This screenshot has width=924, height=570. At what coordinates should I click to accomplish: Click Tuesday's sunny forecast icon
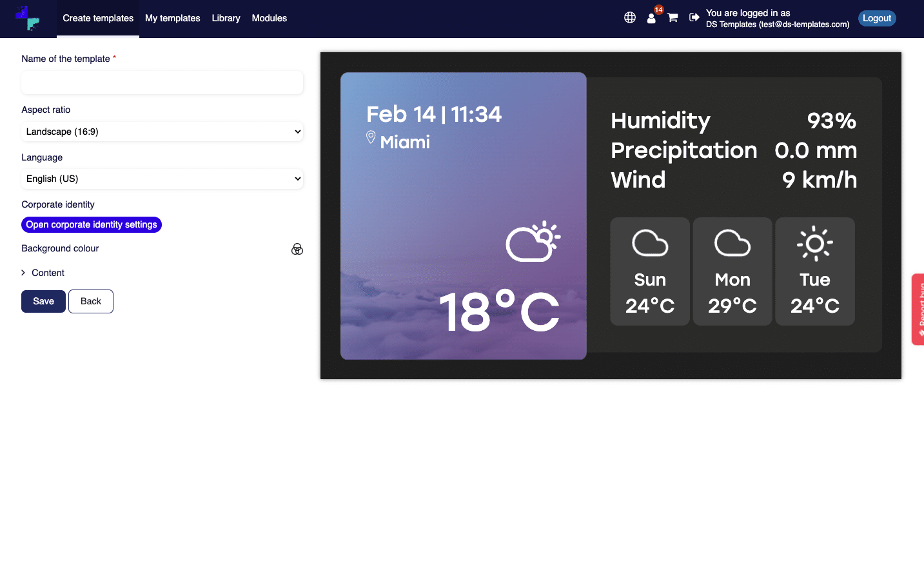[x=814, y=244]
